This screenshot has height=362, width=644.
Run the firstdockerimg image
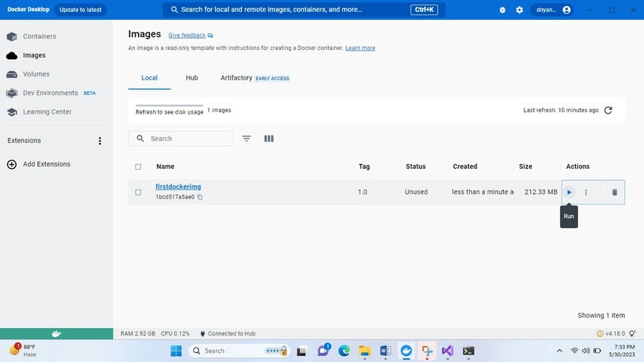(x=569, y=192)
